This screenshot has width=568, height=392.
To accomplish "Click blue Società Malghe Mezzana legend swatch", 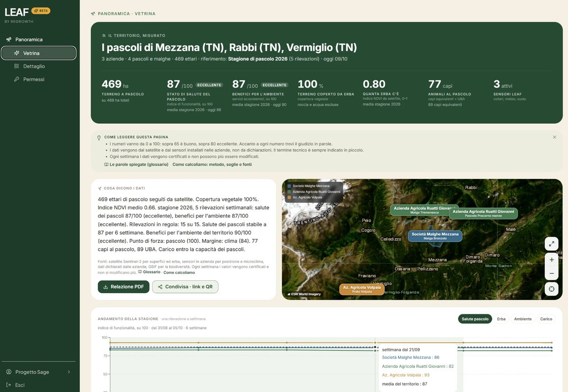I will pos(289,186).
